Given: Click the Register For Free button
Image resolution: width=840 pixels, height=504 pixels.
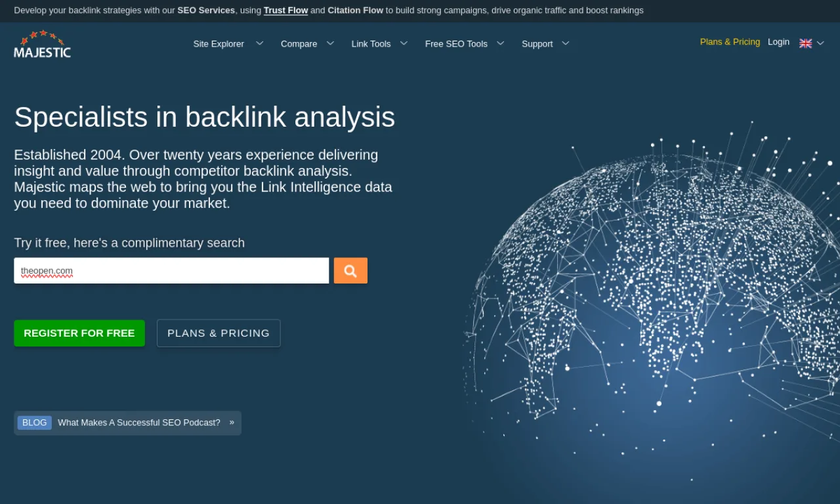Looking at the screenshot, I should [79, 333].
